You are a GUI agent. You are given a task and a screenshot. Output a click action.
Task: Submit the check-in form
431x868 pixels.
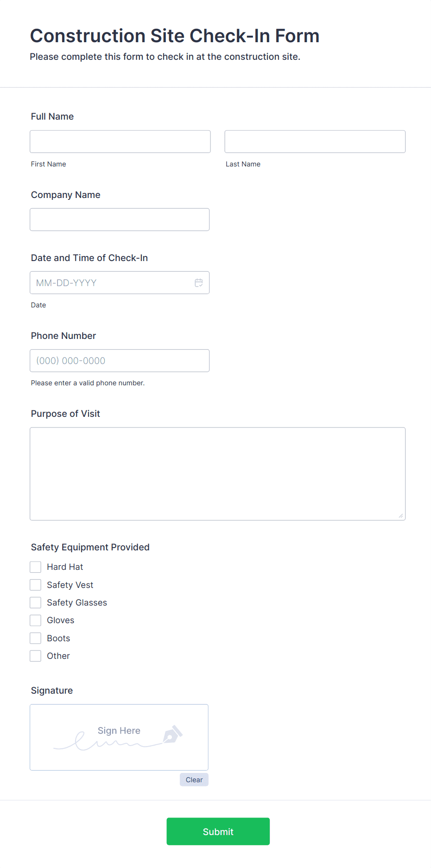218,831
